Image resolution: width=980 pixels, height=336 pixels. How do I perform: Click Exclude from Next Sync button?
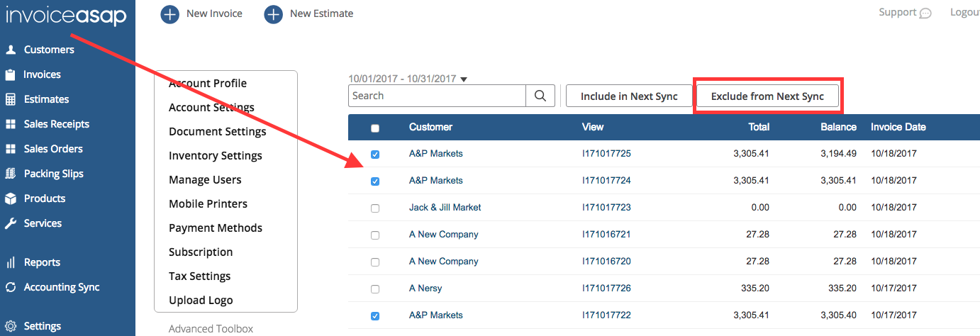(767, 96)
